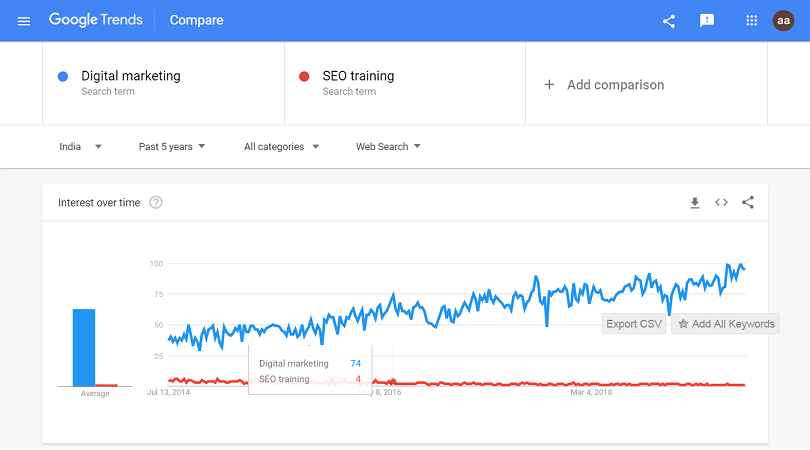Click the Add comparison button
810x450 pixels.
click(x=604, y=85)
